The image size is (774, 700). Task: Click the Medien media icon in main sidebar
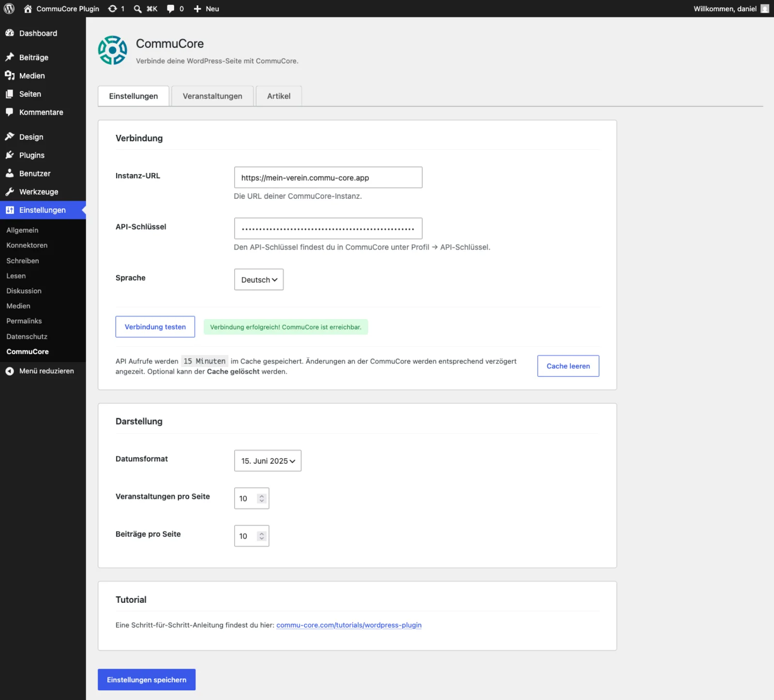[x=10, y=75]
